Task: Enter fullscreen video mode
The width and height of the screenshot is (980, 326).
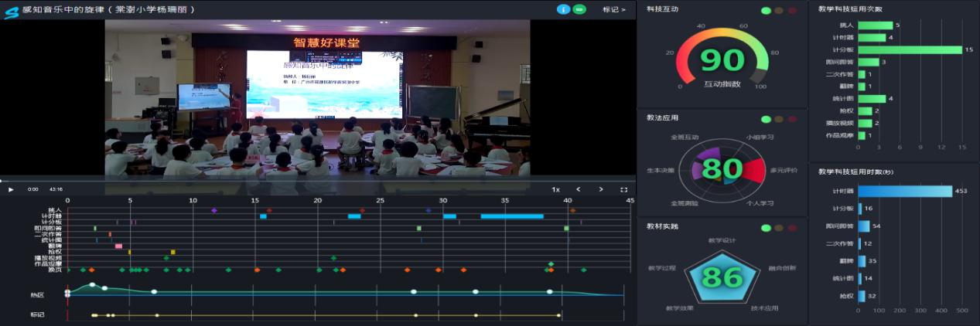Action: point(623,189)
